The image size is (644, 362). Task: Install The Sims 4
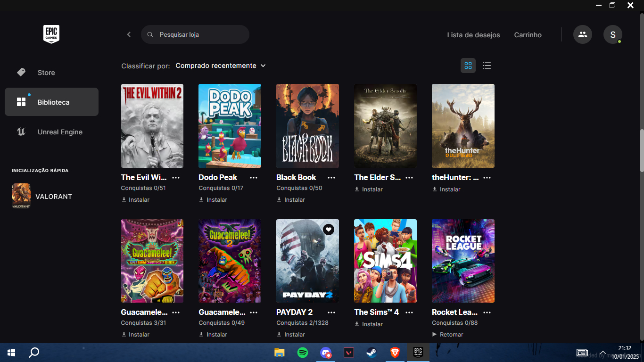coord(369,324)
